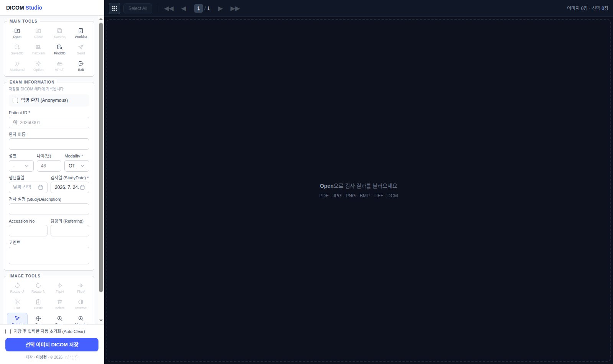
Task: Choose the Magnify tool
Action: tap(81, 319)
